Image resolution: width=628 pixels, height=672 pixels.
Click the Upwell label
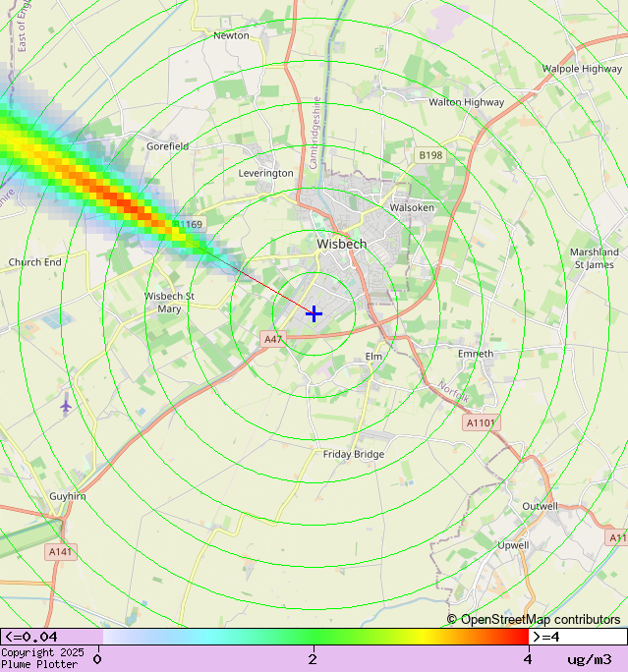513,545
